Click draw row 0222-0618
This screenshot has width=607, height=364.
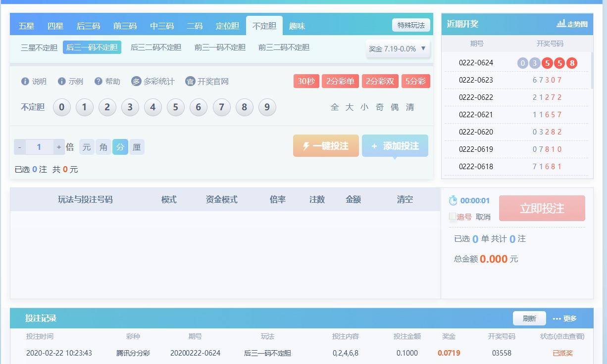click(x=516, y=167)
